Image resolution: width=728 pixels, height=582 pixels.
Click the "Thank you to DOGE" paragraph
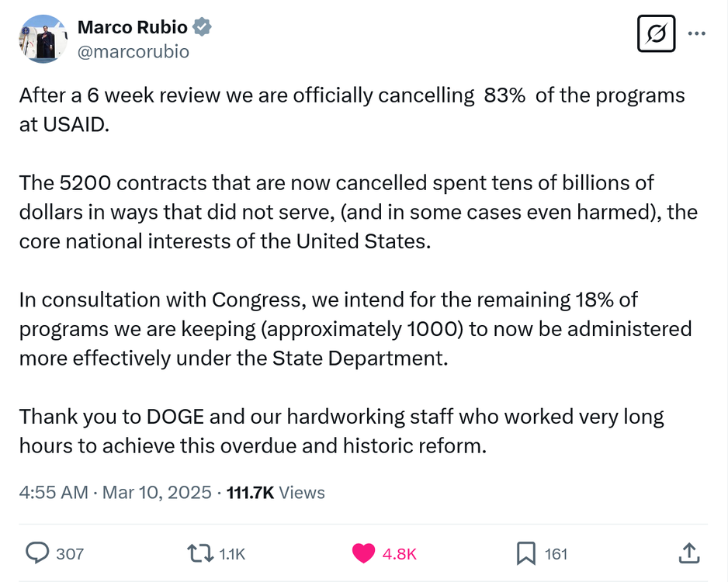[341, 431]
